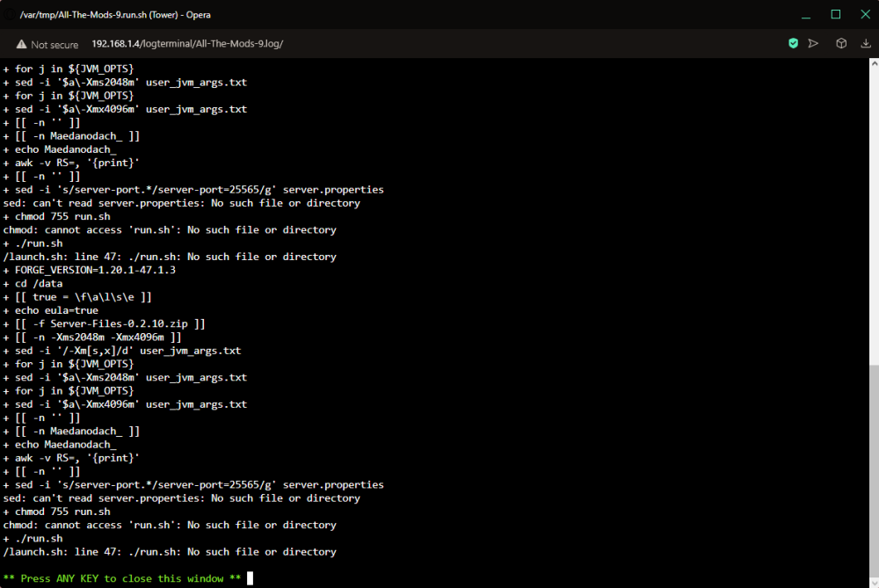Screen dimensions: 879x588
Task: Click the line '+ echo eula=true'
Action: pyautogui.click(x=50, y=310)
